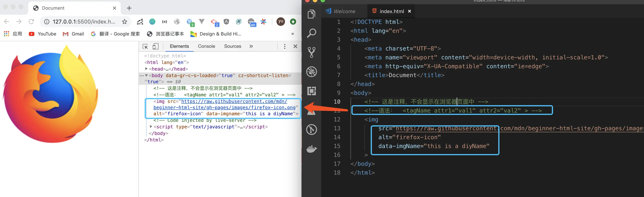
Task: Select the Document browser tab
Action: 75,8
